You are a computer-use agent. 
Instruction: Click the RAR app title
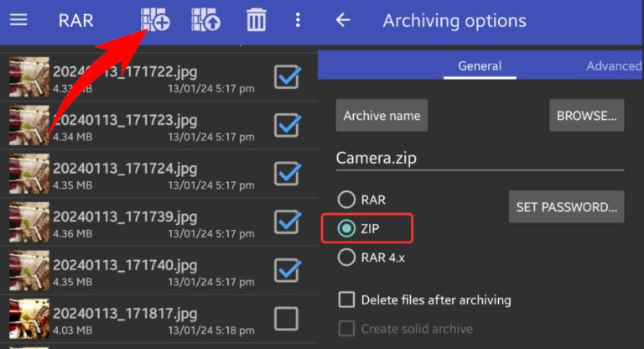coord(76,20)
